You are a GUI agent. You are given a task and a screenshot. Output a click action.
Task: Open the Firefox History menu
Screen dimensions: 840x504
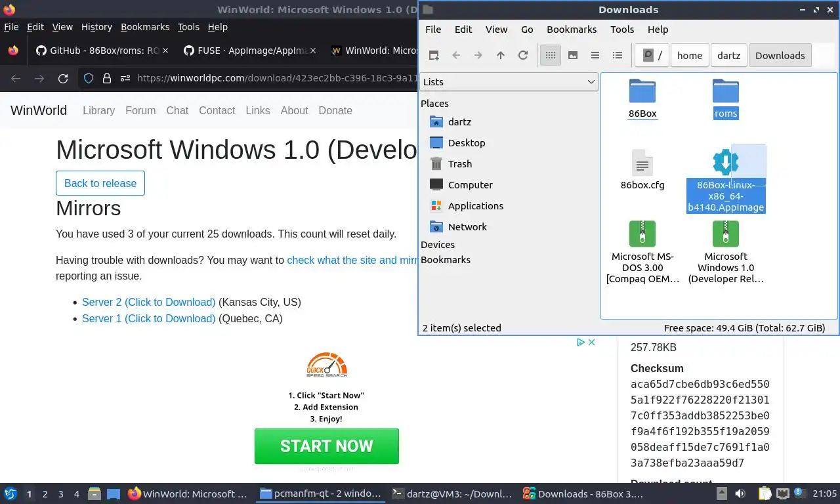[x=96, y=27]
